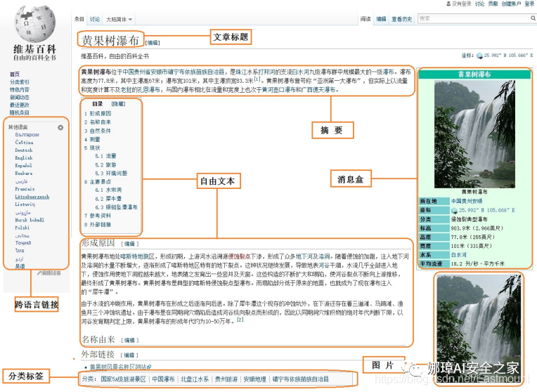Click the 侵蚀裂点 red link in 形成原因
Image resolution: width=537 pixels, height=392 pixels.
pos(239,256)
